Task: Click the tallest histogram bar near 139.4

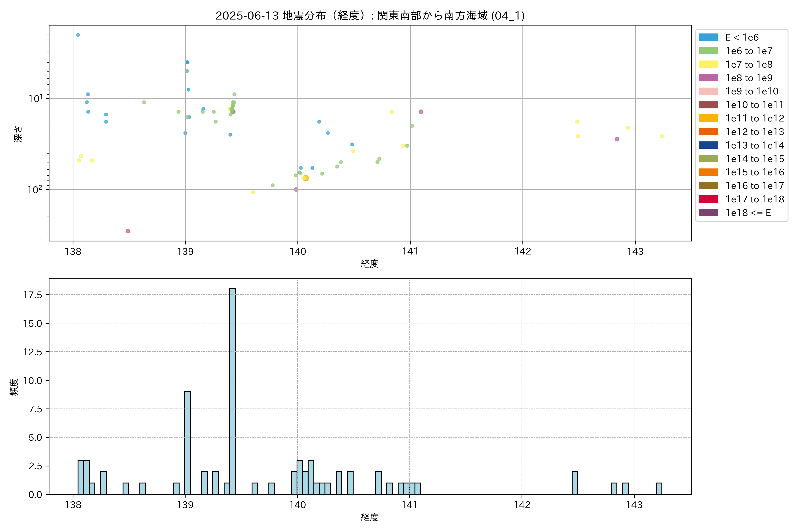Action: tap(232, 390)
